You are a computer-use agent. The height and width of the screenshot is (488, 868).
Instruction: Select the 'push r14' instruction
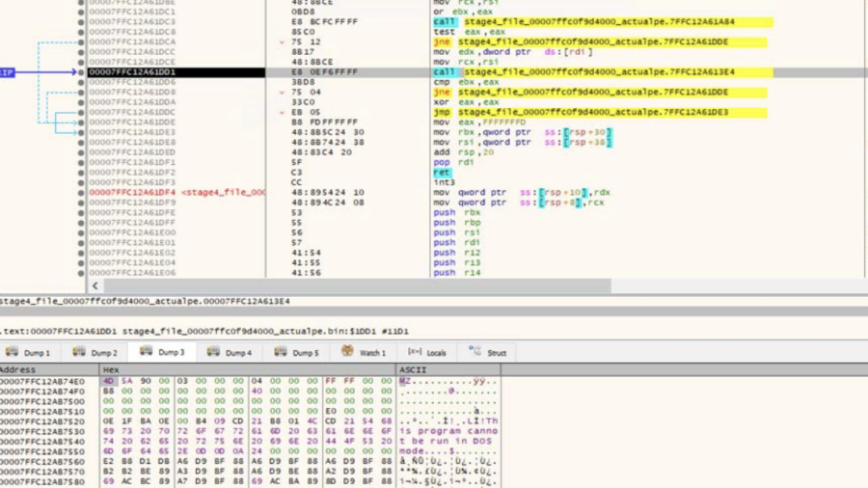[457, 273]
